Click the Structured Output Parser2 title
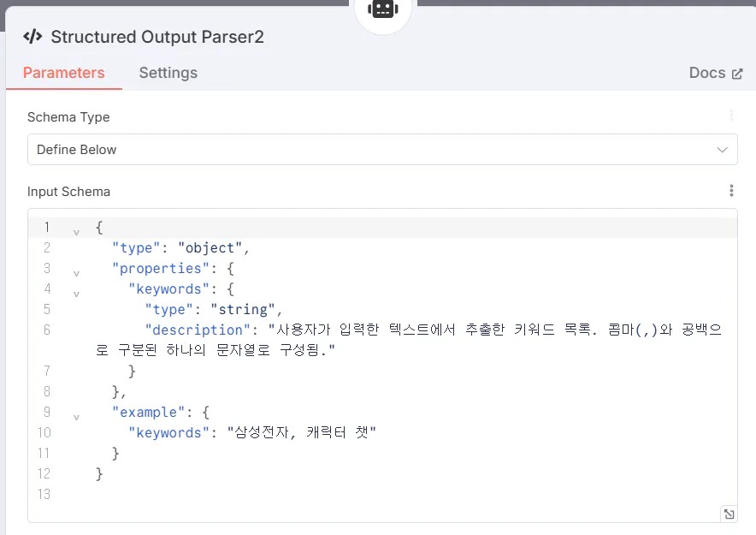756x535 pixels. click(157, 37)
